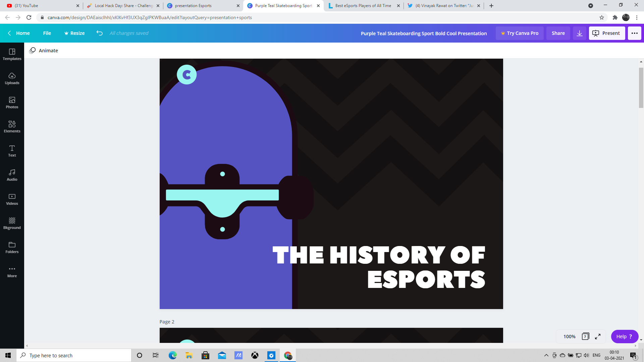Viewport: 644px width, 362px height.
Task: Click the Try Canva Pro button
Action: (x=520, y=33)
